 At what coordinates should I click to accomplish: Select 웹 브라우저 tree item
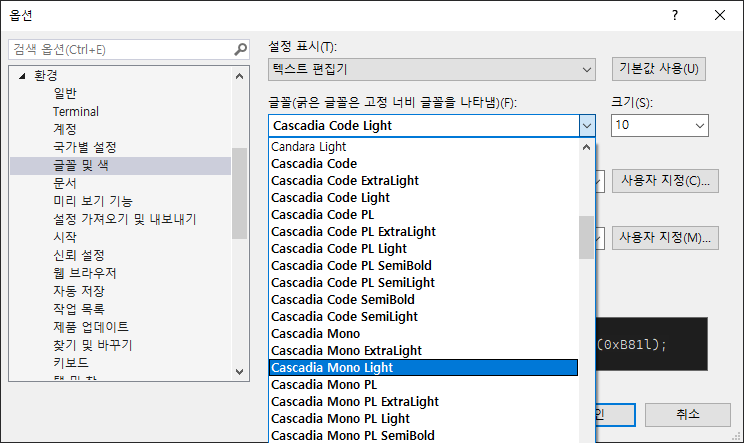[84, 273]
